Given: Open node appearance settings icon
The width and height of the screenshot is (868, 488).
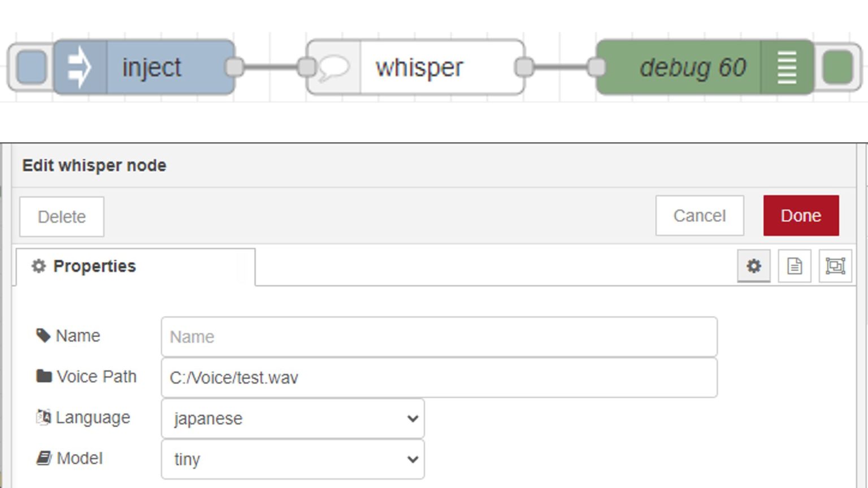Looking at the screenshot, I should click(x=835, y=266).
